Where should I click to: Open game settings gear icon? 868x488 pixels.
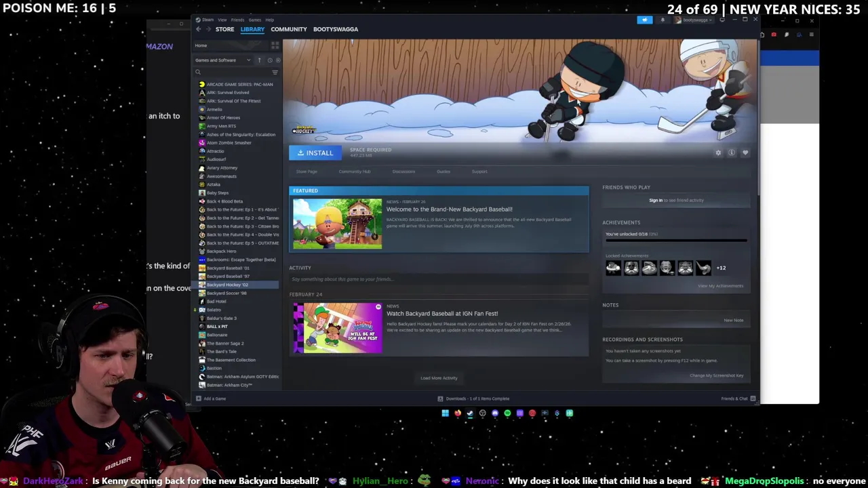pyautogui.click(x=718, y=153)
